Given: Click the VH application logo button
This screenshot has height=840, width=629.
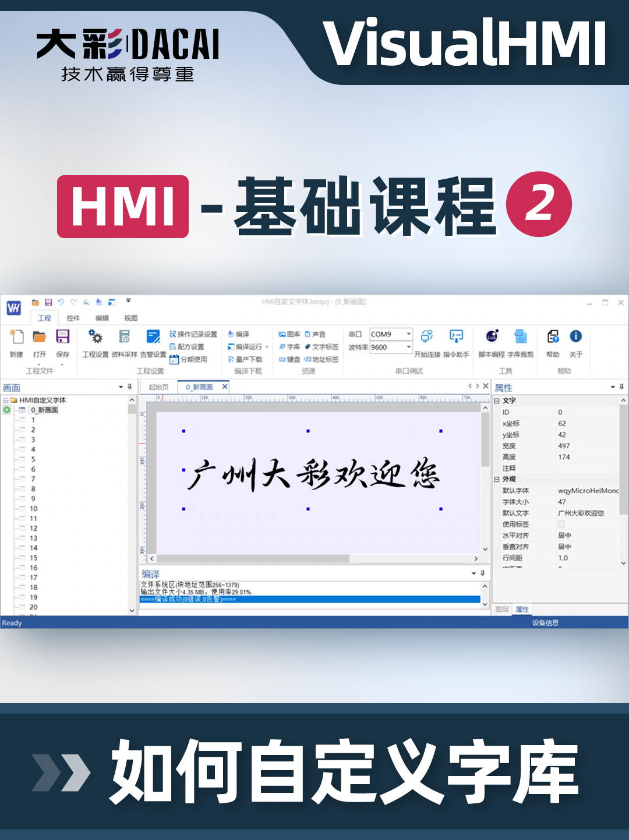Looking at the screenshot, I should pos(14,308).
